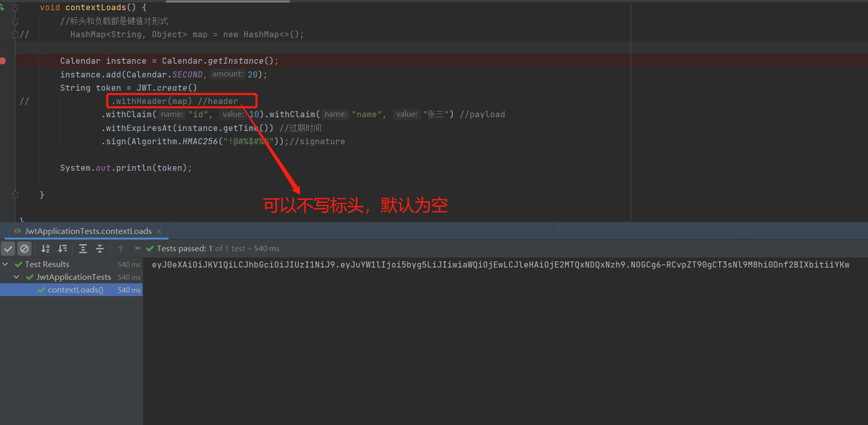Click the green check icon beside contextLoads()
Image resolution: width=868 pixels, height=425 pixels.
click(x=41, y=290)
